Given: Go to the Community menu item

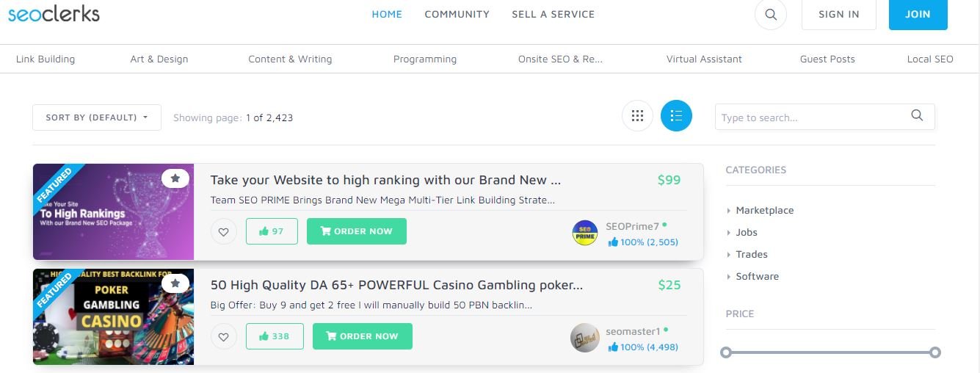Looking at the screenshot, I should tap(457, 14).
